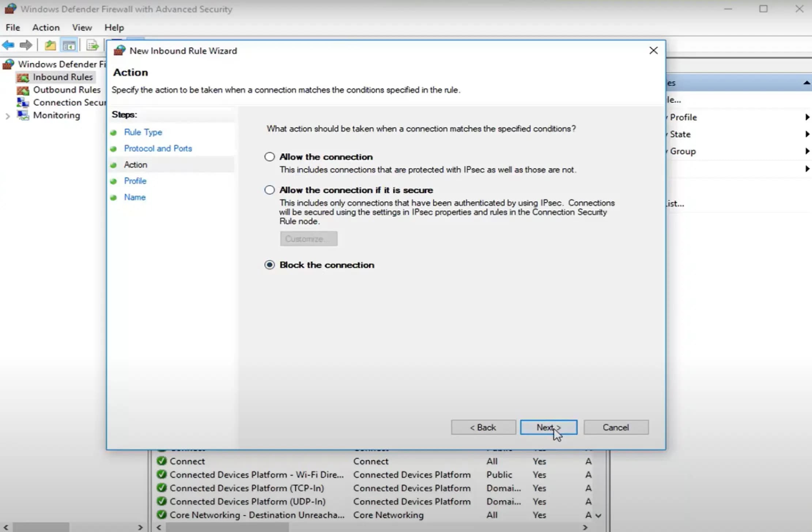The height and width of the screenshot is (532, 812).
Task: Click the Back navigation arrow in toolbar
Action: pos(8,45)
